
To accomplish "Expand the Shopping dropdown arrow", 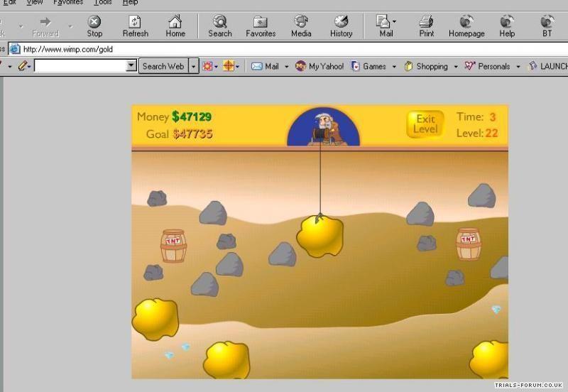I will pos(456,67).
